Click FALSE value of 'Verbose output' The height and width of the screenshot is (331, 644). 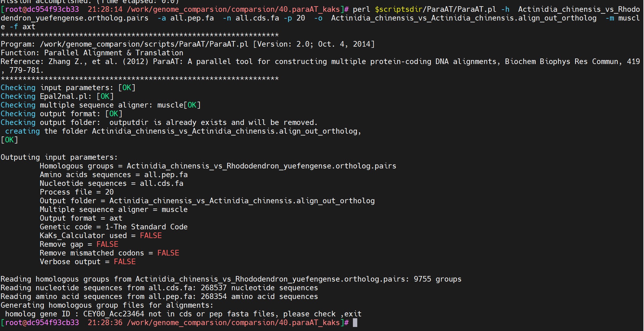(125, 262)
